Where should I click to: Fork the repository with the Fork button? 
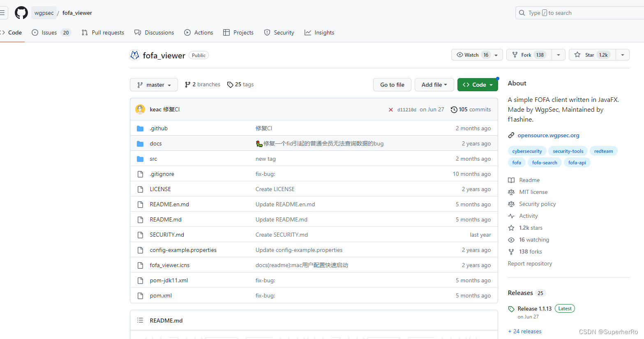tap(529, 55)
